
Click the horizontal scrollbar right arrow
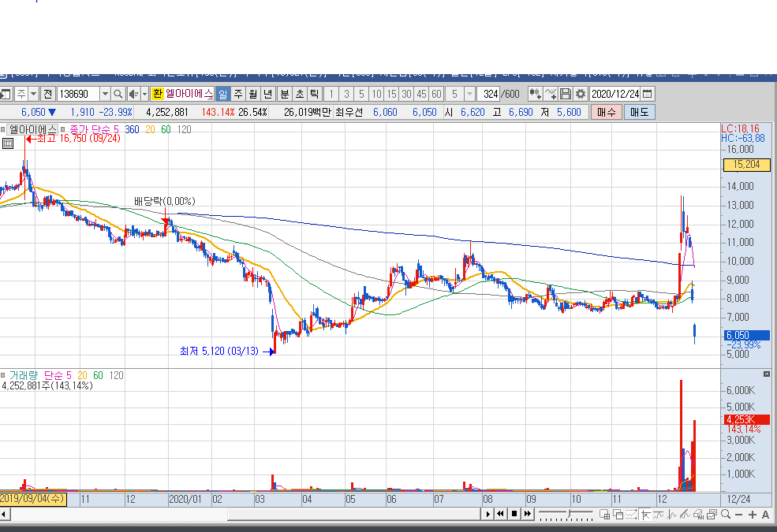(488, 514)
